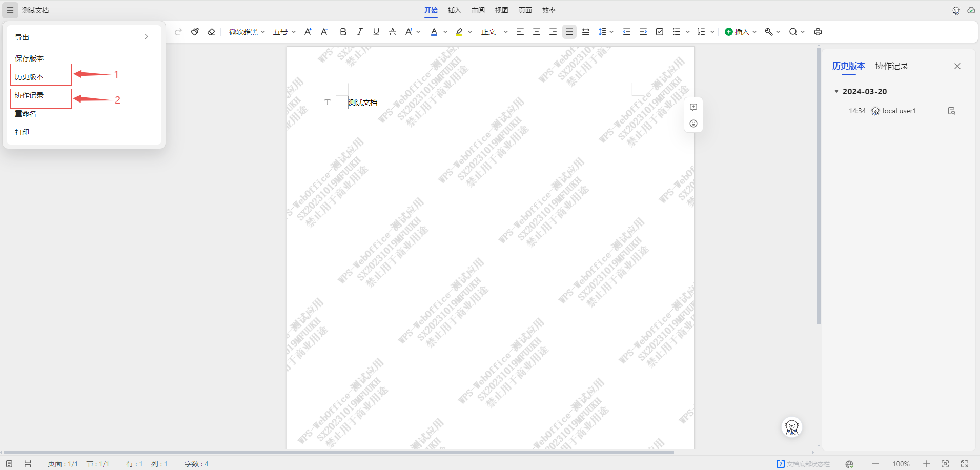Increase paragraph indent

click(643, 32)
